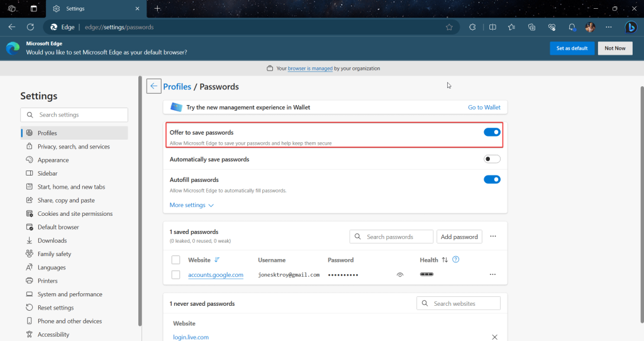Open Browser essentials heart icon
Screen dimensions: 644x341
pyautogui.click(x=552, y=27)
